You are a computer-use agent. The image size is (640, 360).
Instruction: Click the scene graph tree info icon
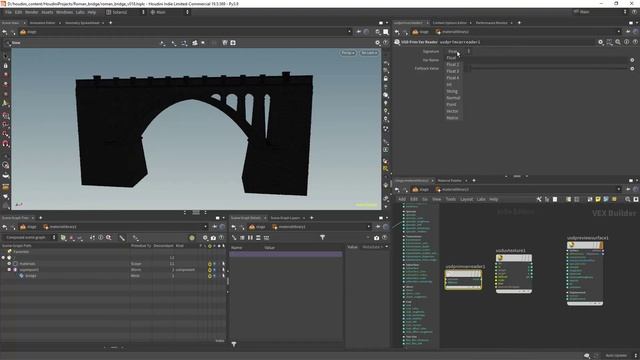100,238
